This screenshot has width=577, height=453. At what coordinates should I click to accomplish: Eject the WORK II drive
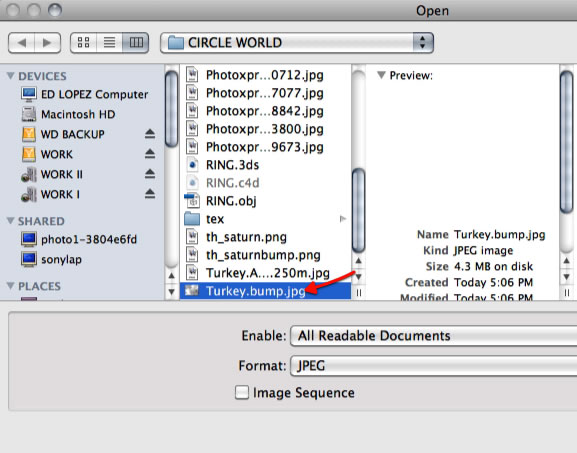[x=150, y=173]
